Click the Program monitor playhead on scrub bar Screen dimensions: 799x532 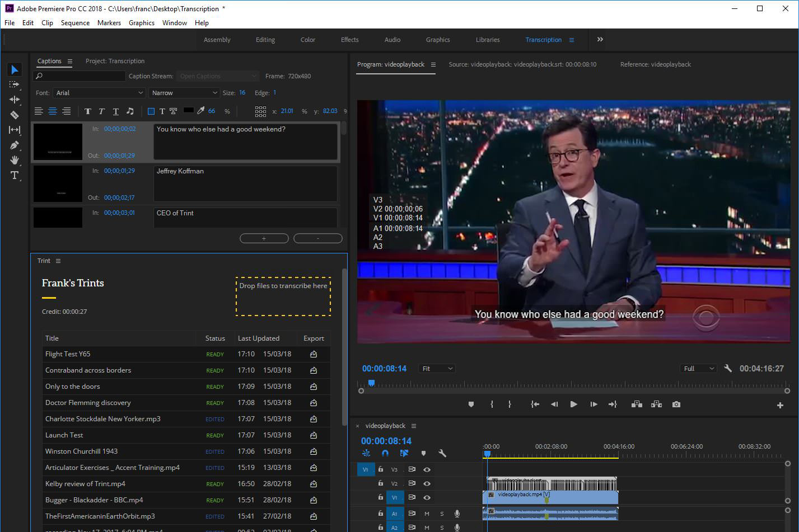[x=371, y=383]
